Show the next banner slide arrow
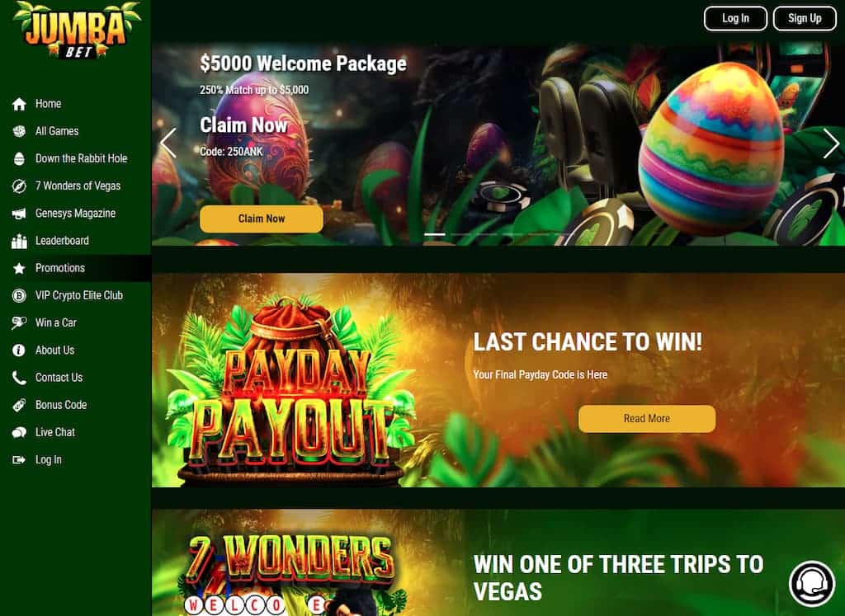 tap(831, 143)
